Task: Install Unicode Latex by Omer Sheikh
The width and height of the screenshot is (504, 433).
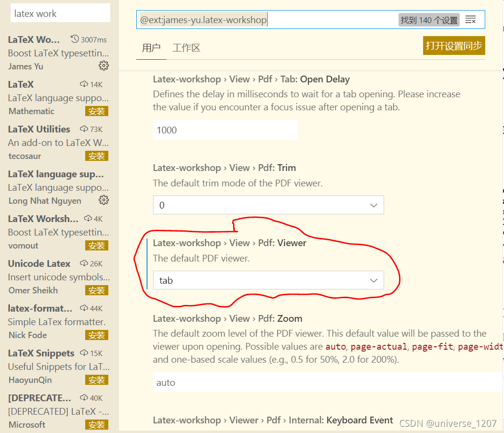Action: [x=97, y=290]
